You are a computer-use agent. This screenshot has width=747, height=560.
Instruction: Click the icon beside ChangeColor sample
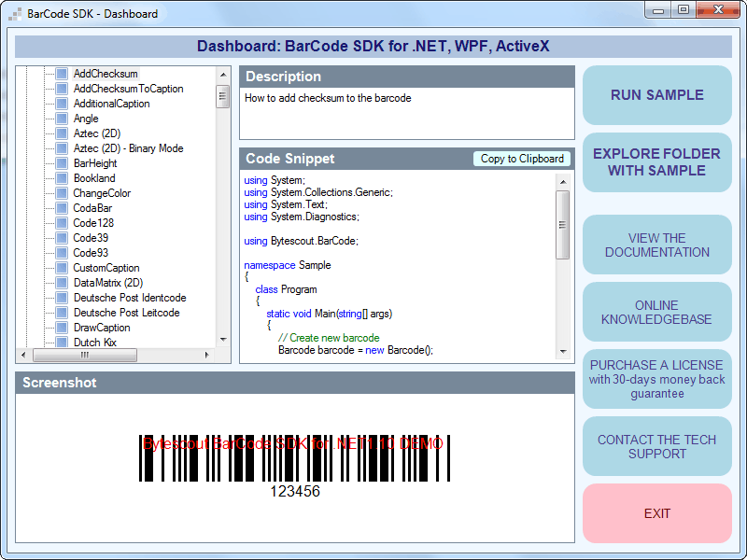pyautogui.click(x=62, y=193)
